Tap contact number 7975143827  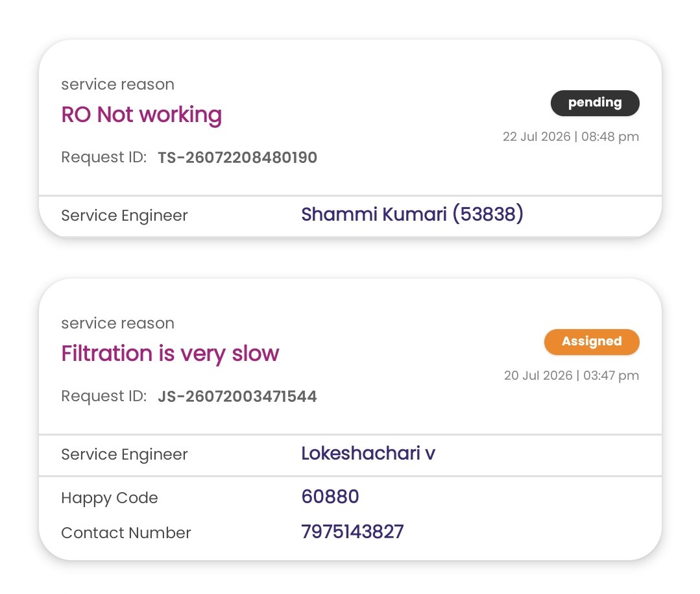coord(353,532)
